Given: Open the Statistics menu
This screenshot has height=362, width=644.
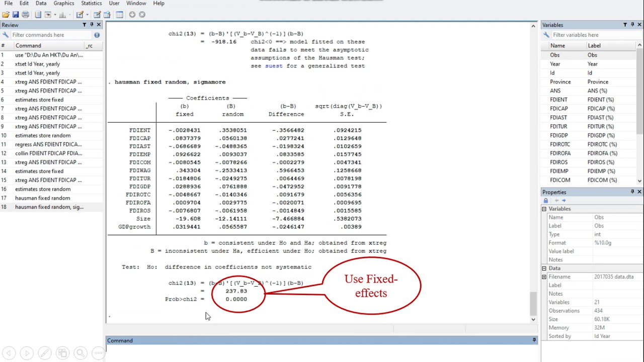Looking at the screenshot, I should (x=92, y=4).
